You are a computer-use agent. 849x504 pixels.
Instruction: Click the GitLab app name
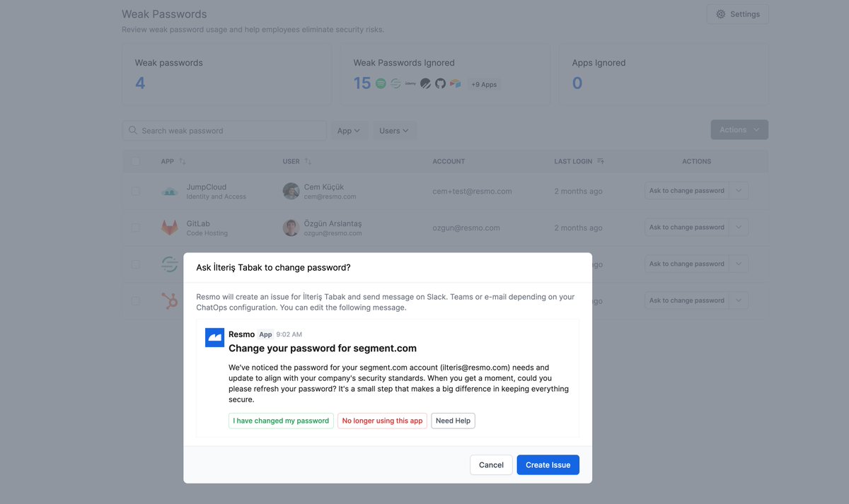198,223
